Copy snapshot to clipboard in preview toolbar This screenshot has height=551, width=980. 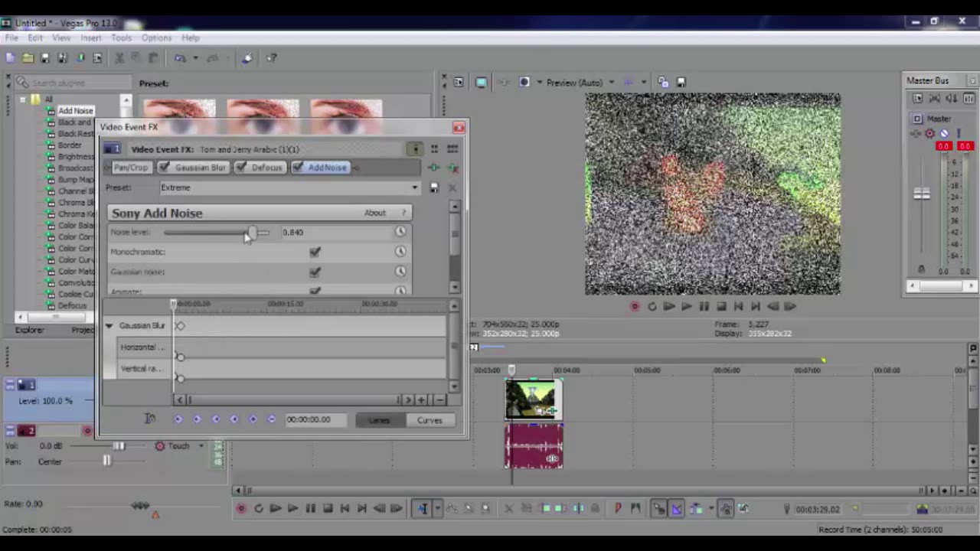(x=663, y=83)
